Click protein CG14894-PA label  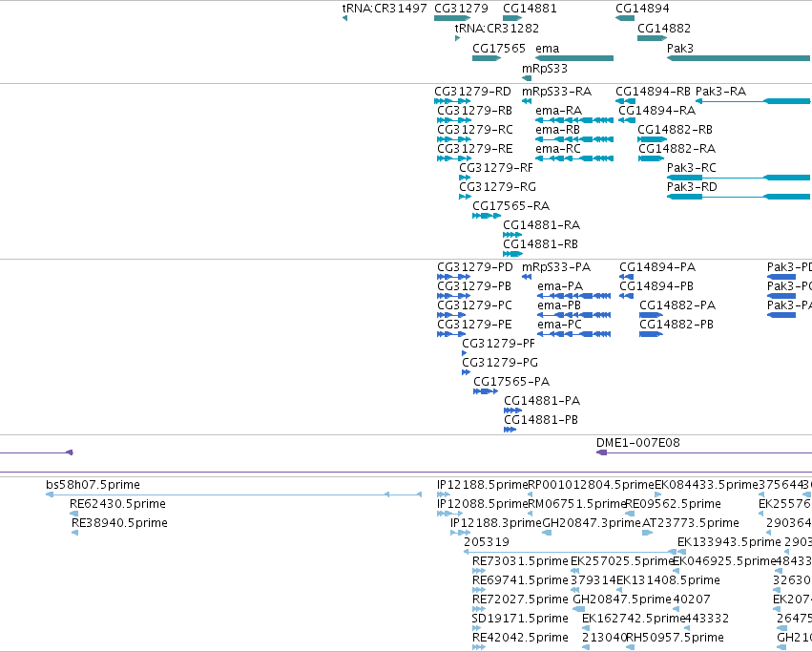point(657,267)
